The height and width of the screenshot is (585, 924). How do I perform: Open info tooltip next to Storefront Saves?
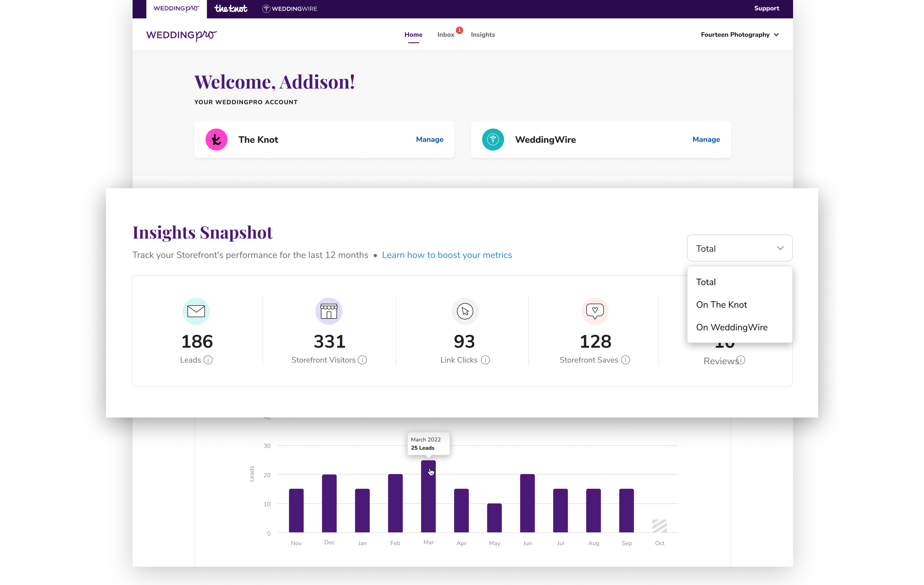point(625,360)
